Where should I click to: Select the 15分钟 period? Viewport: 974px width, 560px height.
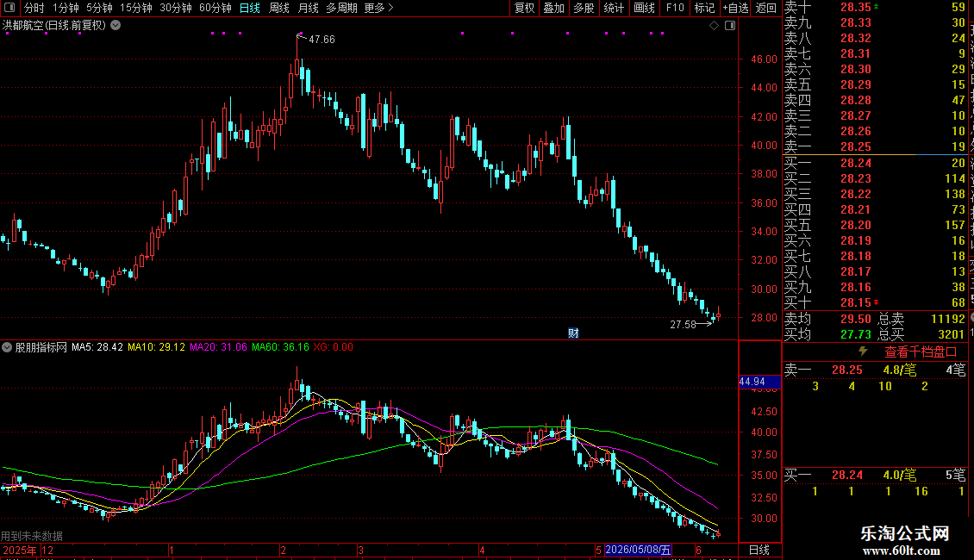pyautogui.click(x=136, y=8)
